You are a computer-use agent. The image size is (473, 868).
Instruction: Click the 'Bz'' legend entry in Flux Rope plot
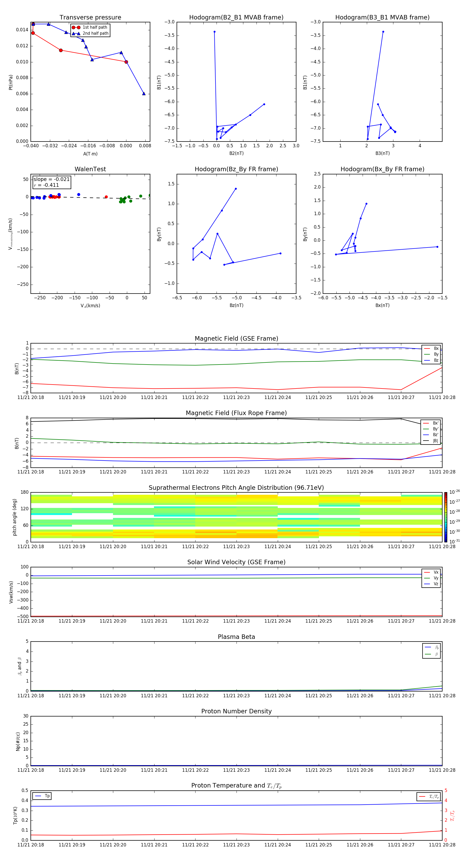click(x=431, y=435)
